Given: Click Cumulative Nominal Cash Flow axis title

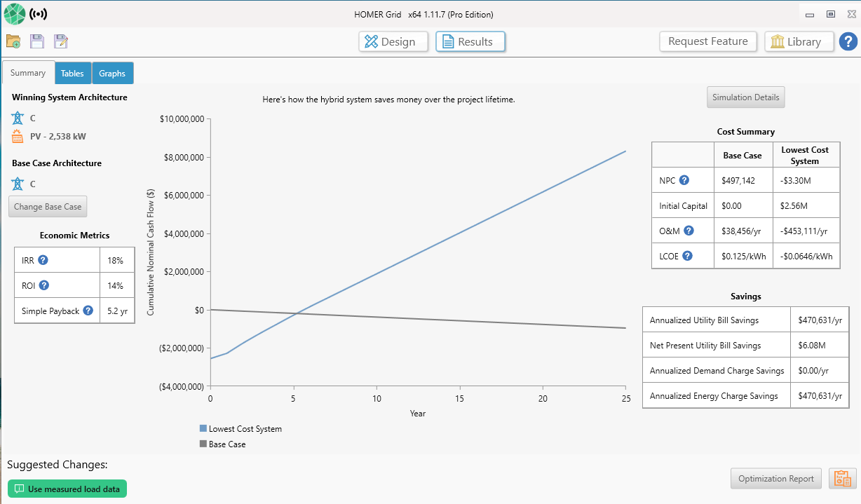Looking at the screenshot, I should pyautogui.click(x=151, y=252).
